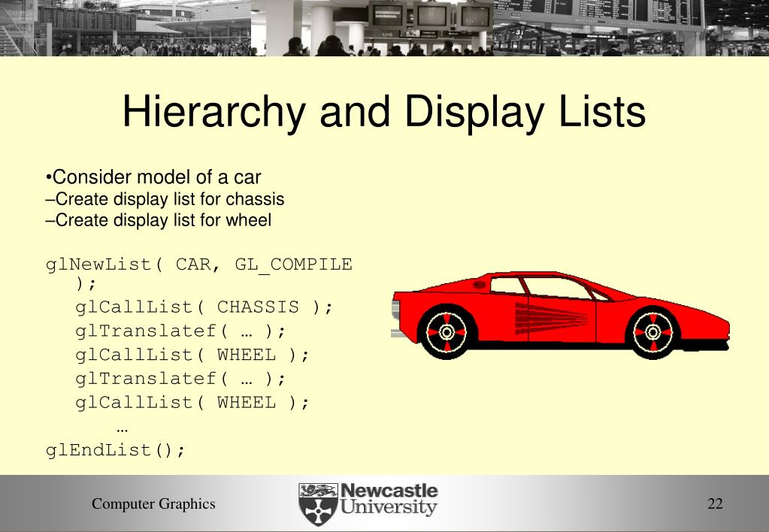Click the first 'glCallList( WHEEL );' code line
Viewport: 769px width, 532px height.
click(192, 355)
